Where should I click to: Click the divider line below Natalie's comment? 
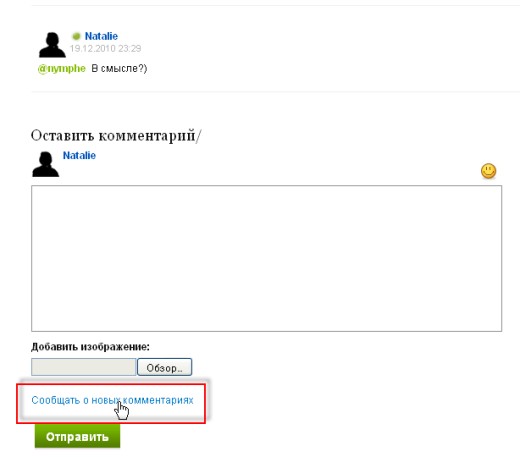pos(275,91)
